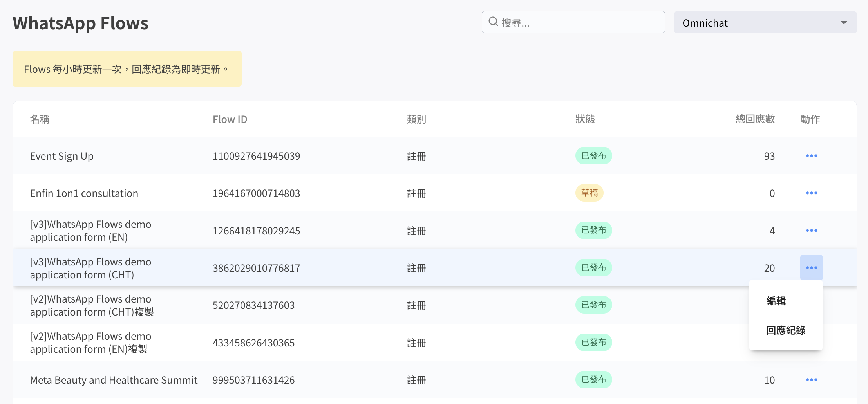Screen dimensions: 868x404
Task: Click the Enfin 1on1 consultation row name
Action: coord(84,193)
